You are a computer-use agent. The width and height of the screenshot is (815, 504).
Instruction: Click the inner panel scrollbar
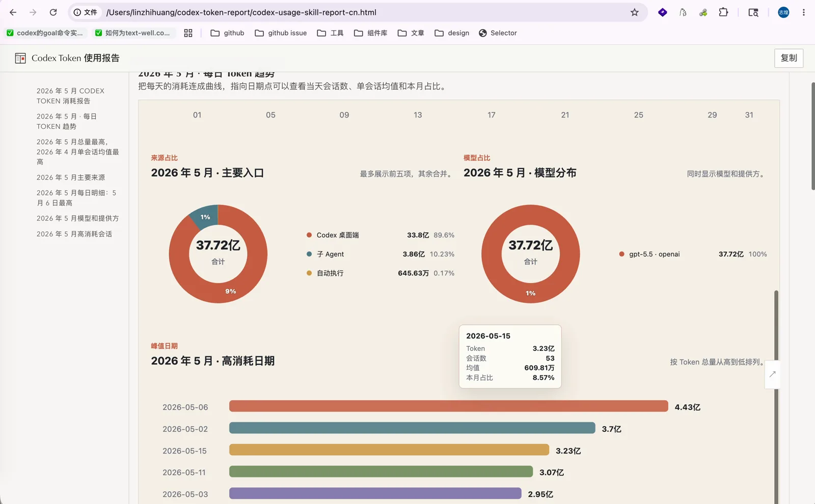[776, 397]
